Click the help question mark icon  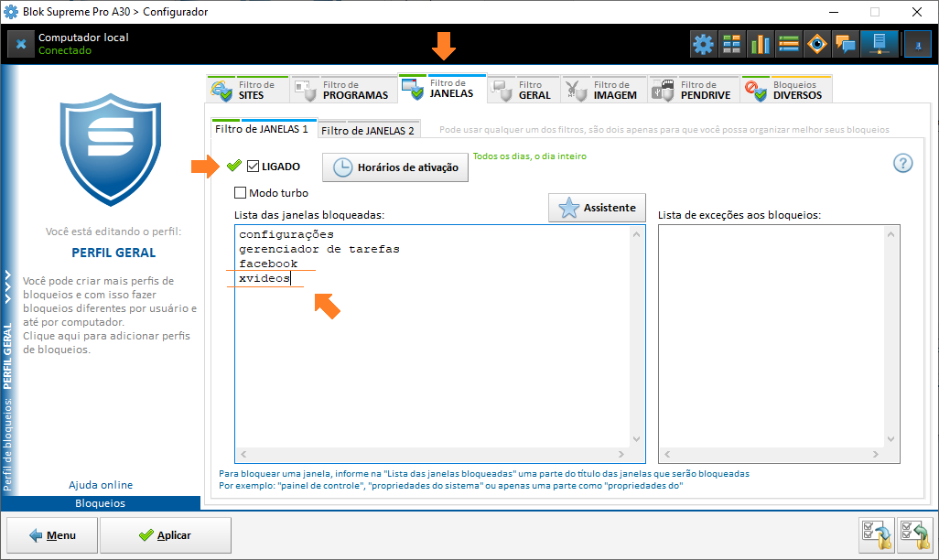coord(902,164)
